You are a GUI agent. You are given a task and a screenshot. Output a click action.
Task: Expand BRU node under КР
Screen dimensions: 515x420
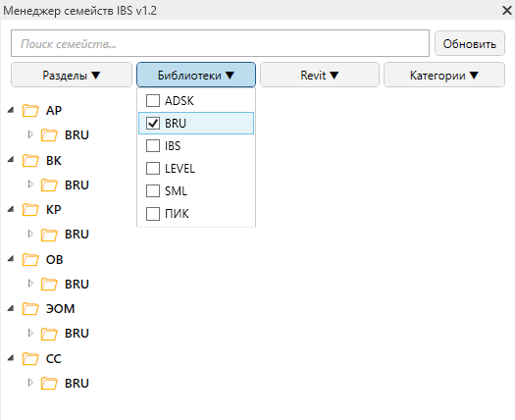30,234
